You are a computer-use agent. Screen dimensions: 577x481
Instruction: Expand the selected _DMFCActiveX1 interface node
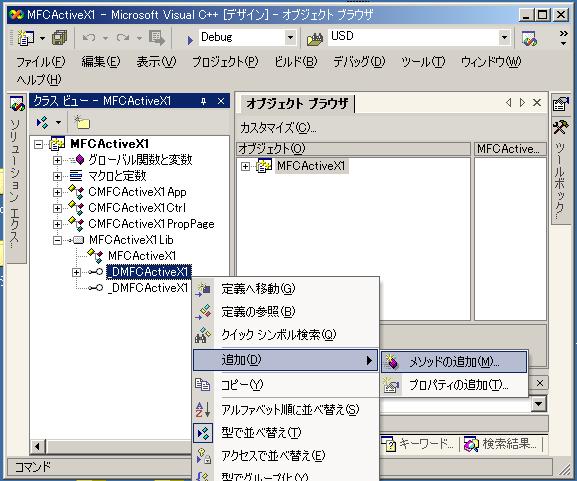pos(76,272)
